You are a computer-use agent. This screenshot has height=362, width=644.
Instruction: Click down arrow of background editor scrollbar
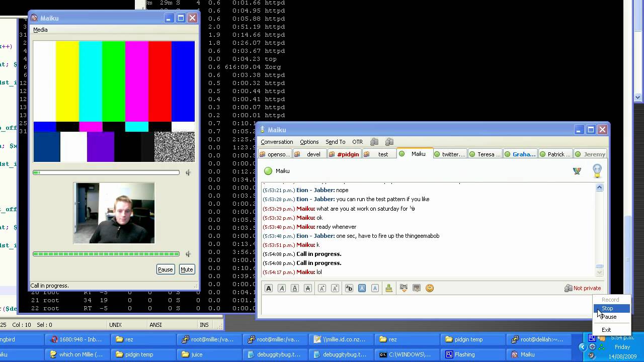coord(638,97)
